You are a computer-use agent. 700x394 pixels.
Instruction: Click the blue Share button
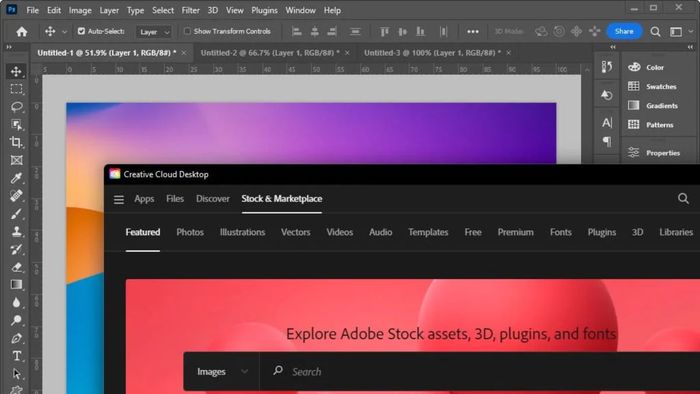[x=624, y=31]
